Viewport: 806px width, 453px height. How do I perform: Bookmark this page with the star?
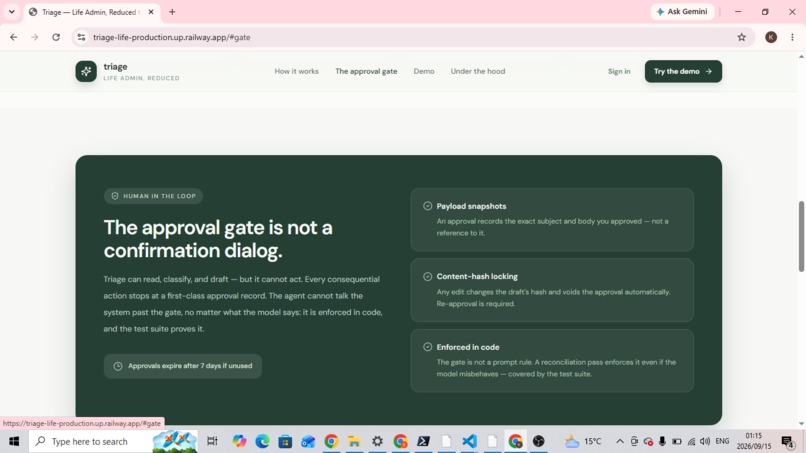click(741, 37)
